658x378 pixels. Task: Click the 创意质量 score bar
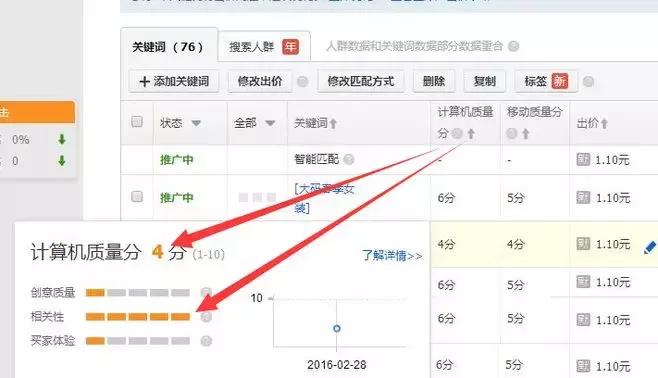[138, 292]
